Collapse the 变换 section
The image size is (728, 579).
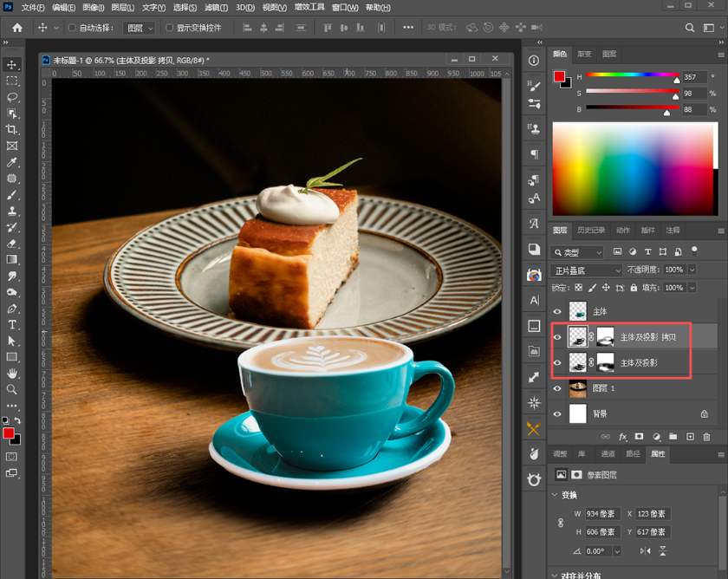click(x=555, y=495)
